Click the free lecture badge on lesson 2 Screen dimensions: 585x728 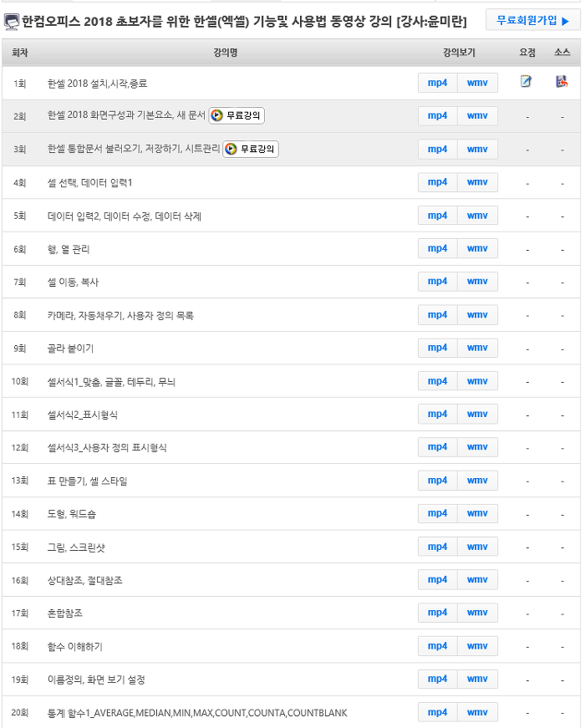click(237, 115)
